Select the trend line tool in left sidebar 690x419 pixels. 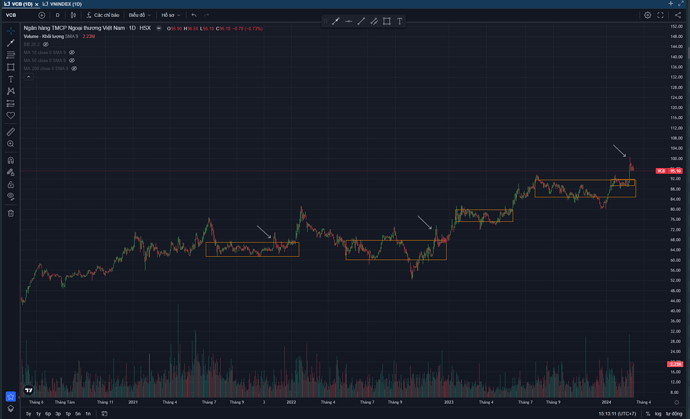coord(11,43)
